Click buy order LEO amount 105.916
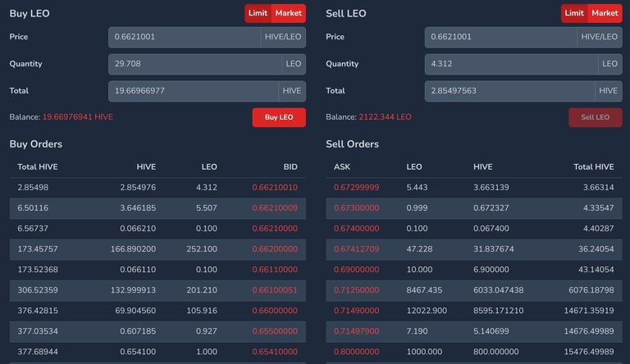Image resolution: width=630 pixels, height=364 pixels. click(202, 310)
